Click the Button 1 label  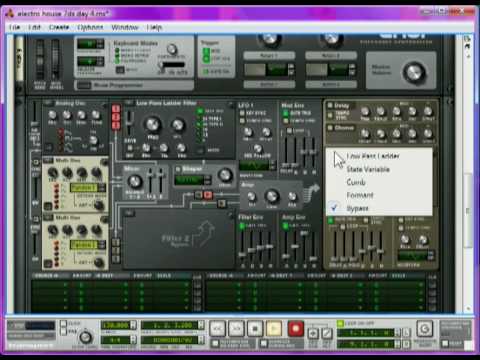tap(269, 85)
